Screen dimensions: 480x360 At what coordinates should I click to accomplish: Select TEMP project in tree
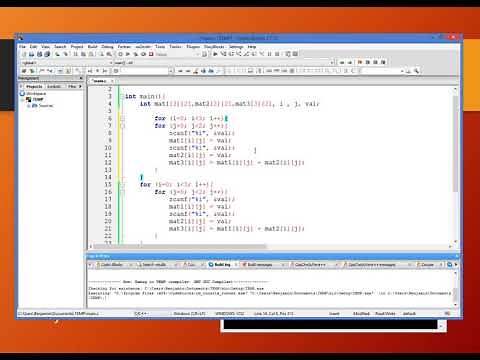pos(38,100)
